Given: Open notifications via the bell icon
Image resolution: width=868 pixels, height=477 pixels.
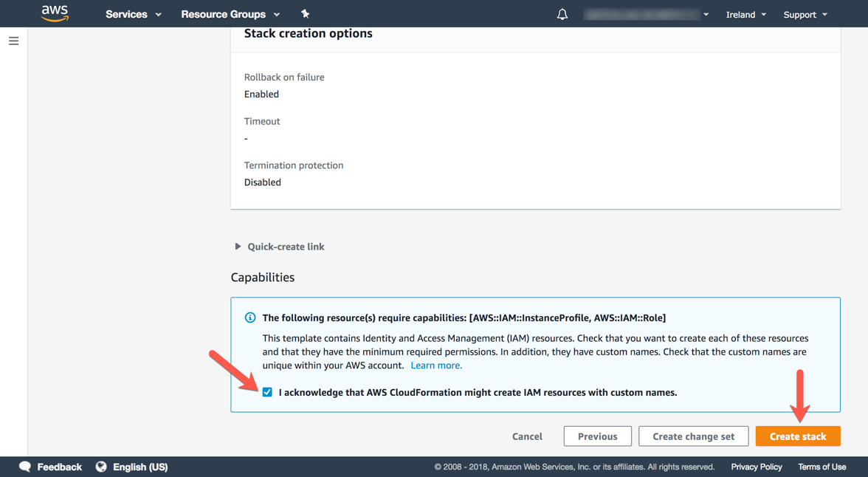Looking at the screenshot, I should tap(562, 13).
